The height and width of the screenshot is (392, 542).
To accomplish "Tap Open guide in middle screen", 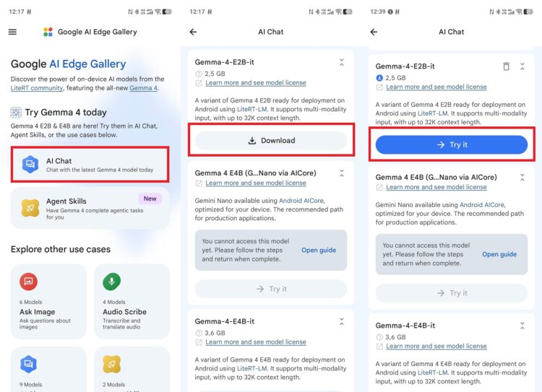I will pyautogui.click(x=319, y=250).
